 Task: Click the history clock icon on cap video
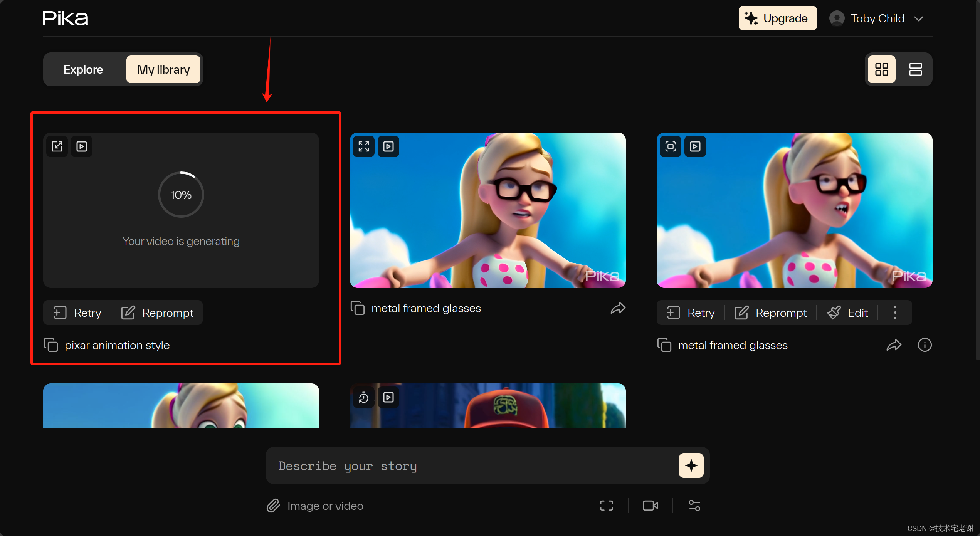pyautogui.click(x=364, y=397)
